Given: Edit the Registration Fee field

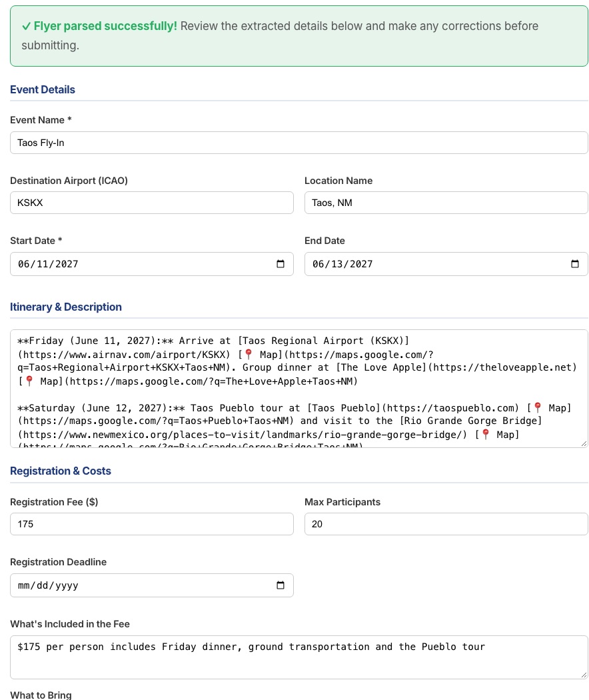Looking at the screenshot, I should pyautogui.click(x=152, y=524).
